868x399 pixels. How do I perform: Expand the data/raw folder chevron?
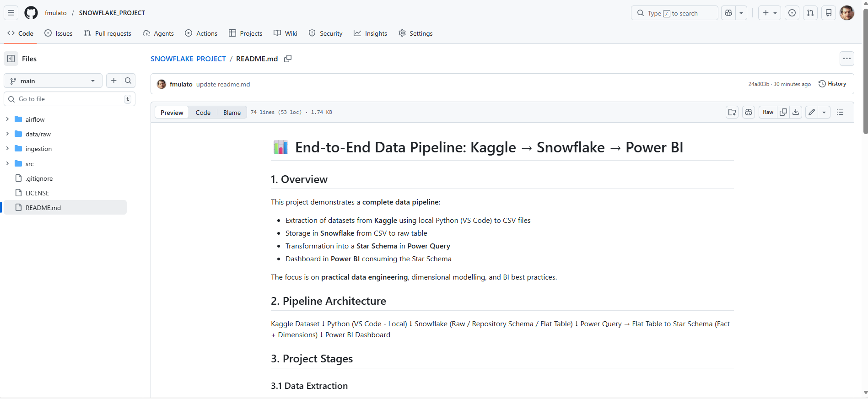pyautogui.click(x=7, y=134)
